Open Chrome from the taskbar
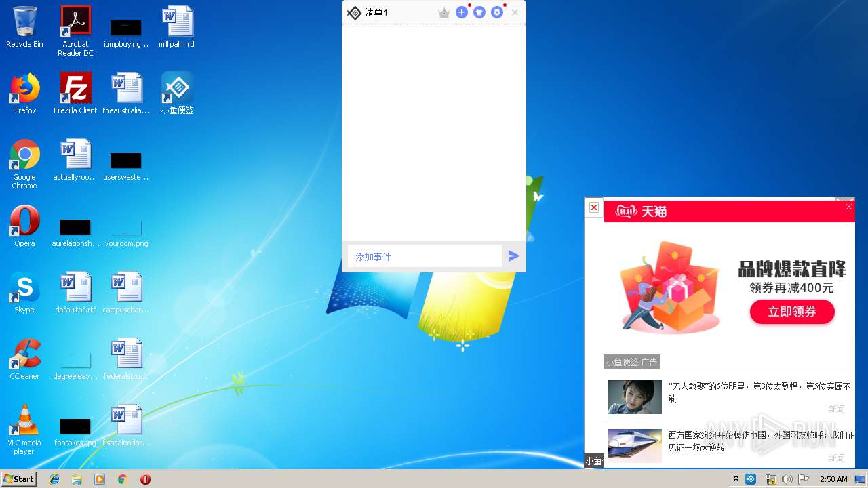 (x=123, y=479)
